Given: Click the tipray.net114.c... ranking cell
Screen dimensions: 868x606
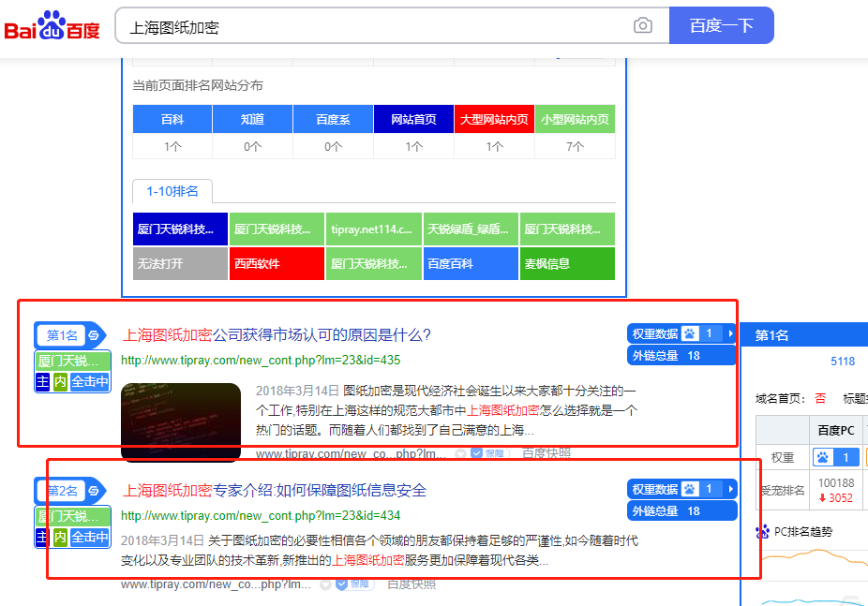Looking at the screenshot, I should tap(374, 229).
